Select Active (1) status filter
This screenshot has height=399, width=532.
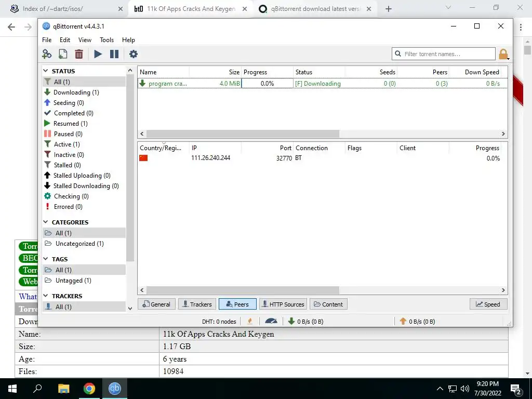pos(84,144)
